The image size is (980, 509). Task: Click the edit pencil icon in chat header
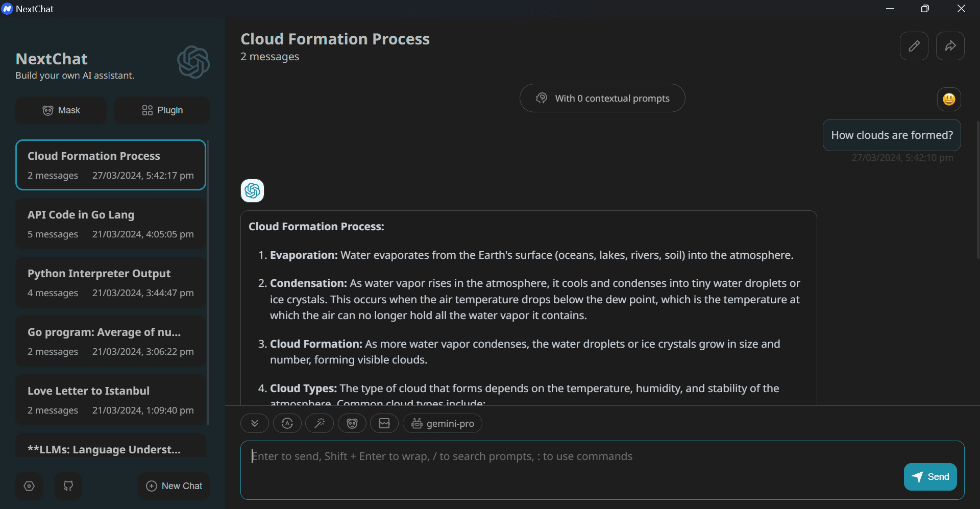click(x=914, y=46)
